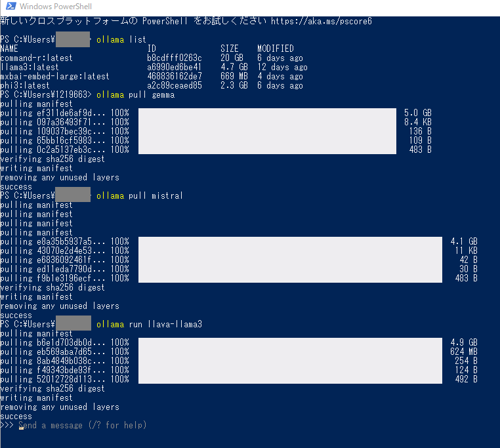Select the 'command-r:latest' model name
500x448 pixels.
pos(36,58)
